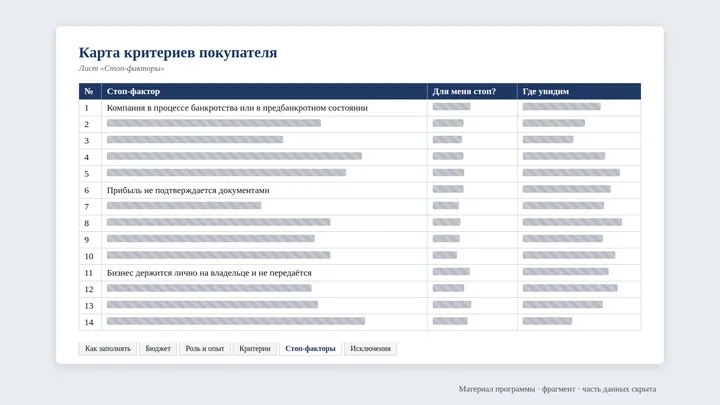Select row number 6 cell
Image resolution: width=720 pixels, height=405 pixels.
90,190
